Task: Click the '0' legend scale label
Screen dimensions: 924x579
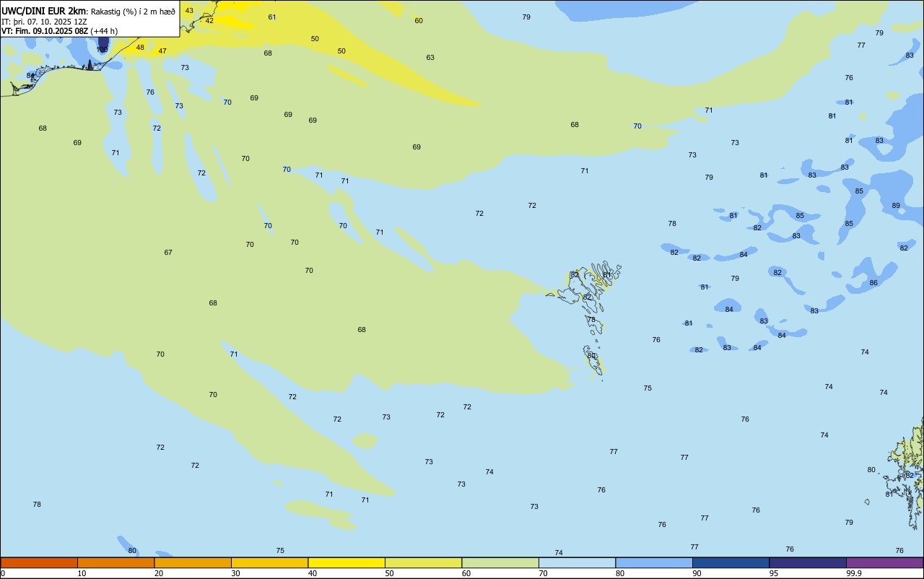Action: pyautogui.click(x=3, y=573)
